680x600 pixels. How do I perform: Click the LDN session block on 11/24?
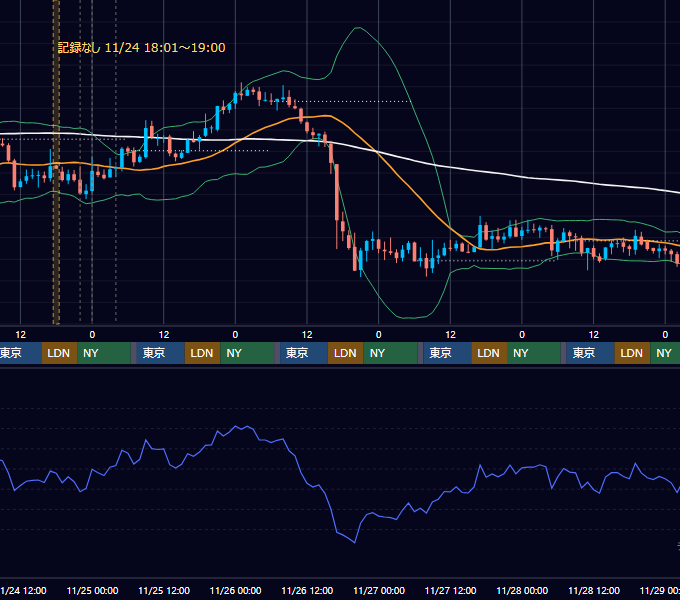(x=59, y=353)
